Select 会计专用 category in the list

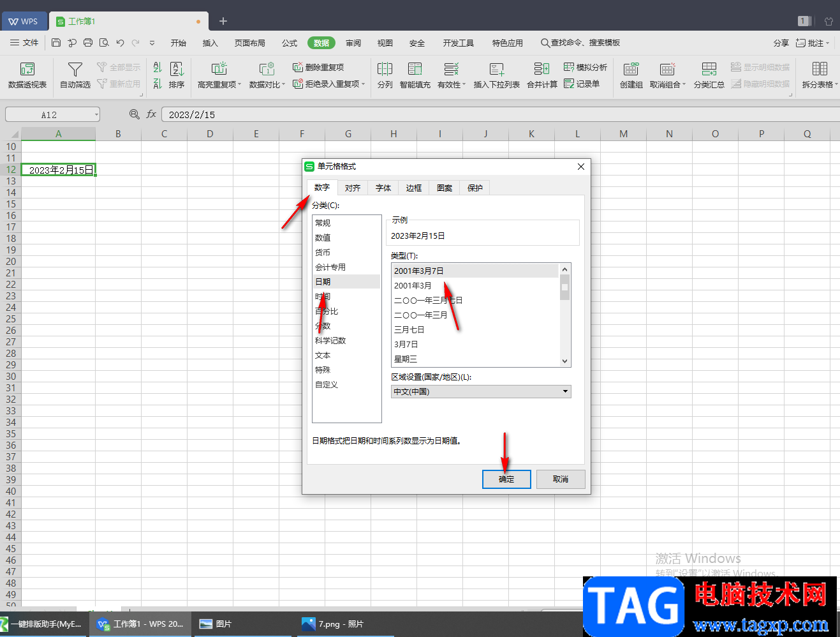346,267
